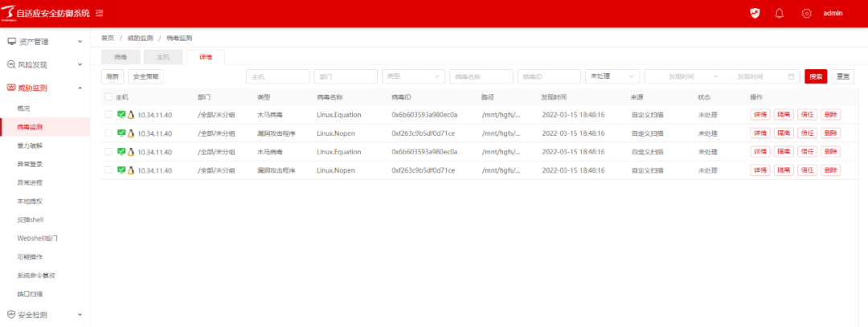Image resolution: width=868 pixels, height=327 pixels.
Task: Click the Linux penguin icon in first row
Action: click(x=131, y=115)
